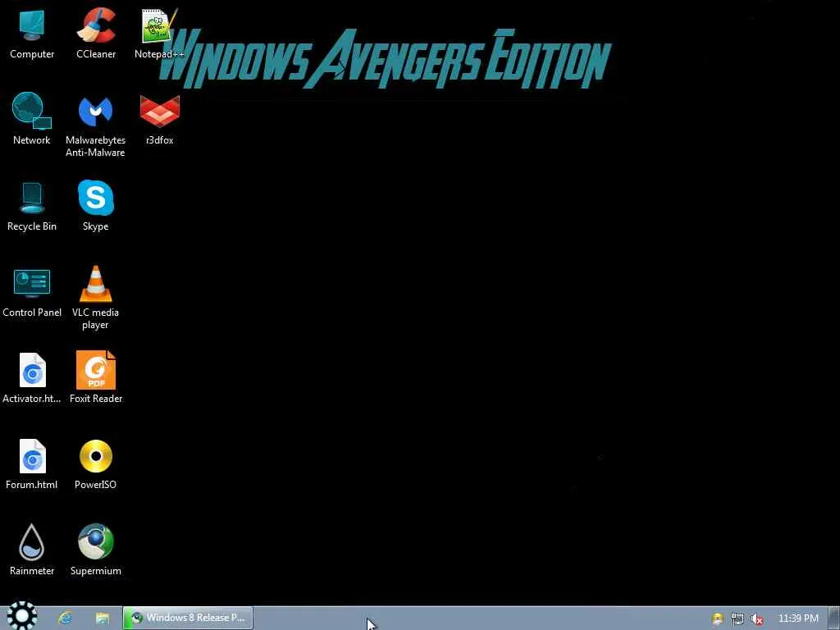This screenshot has height=630, width=840.
Task: Select the Forum.html file icon
Action: (x=32, y=464)
